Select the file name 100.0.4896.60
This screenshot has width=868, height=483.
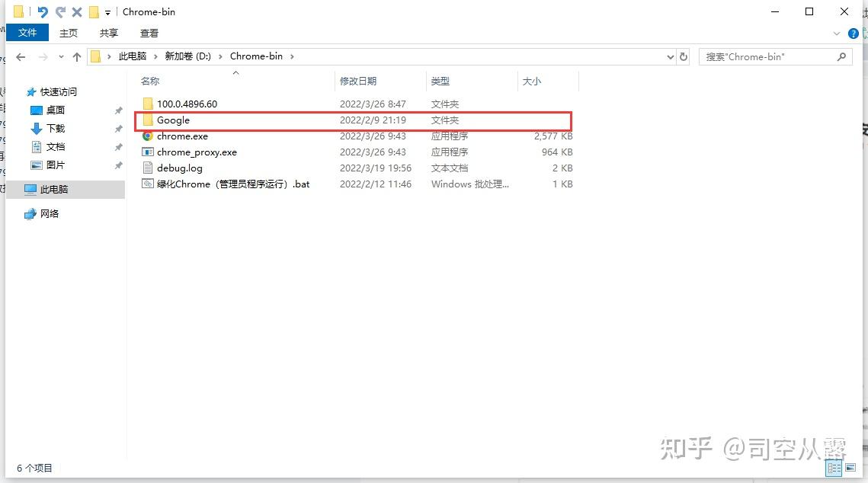(187, 104)
